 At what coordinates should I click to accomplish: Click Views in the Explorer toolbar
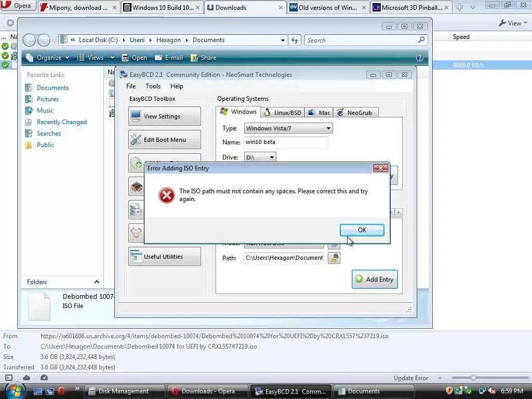pyautogui.click(x=90, y=58)
